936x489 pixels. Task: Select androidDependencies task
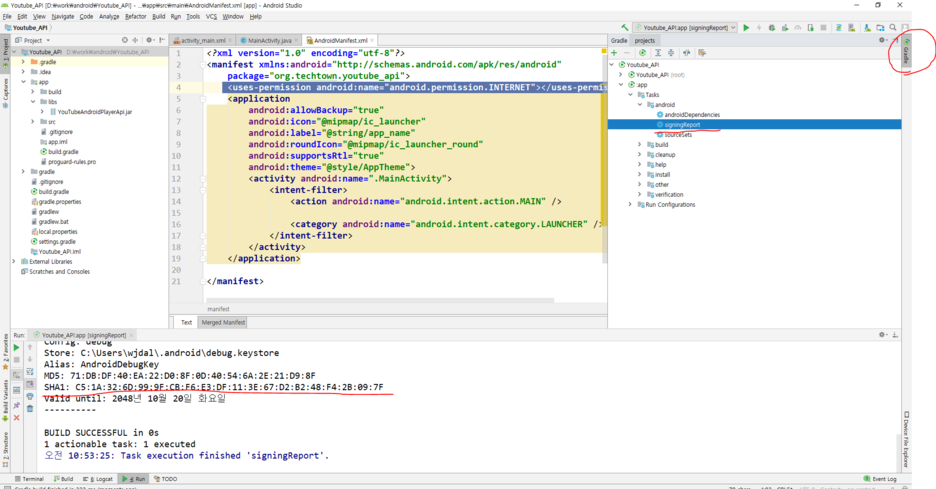692,115
